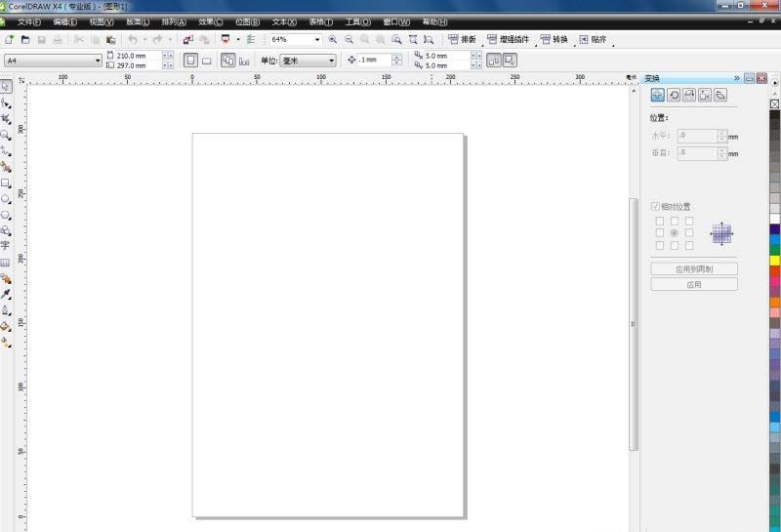Switch to Skew transform icon in docker
The width and height of the screenshot is (781, 532).
point(720,95)
